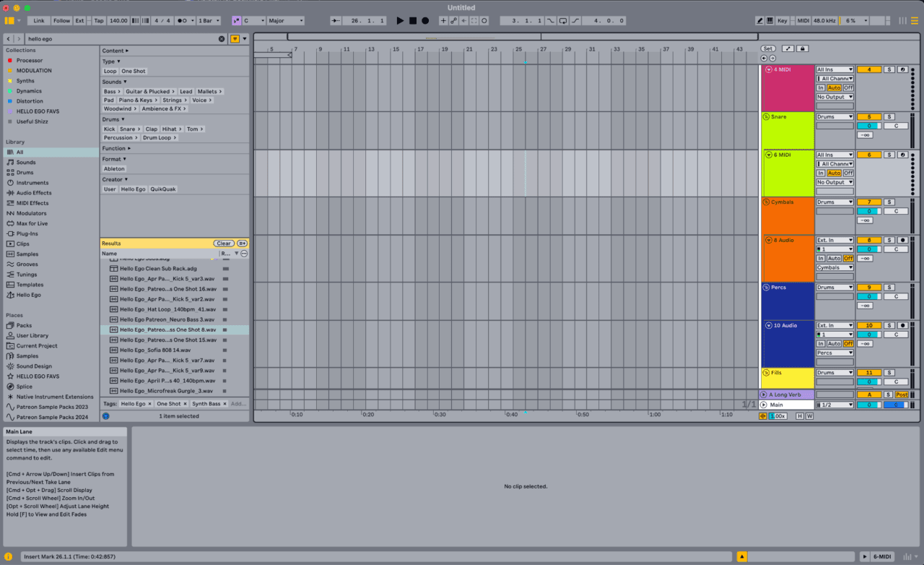Solo the Snare track
Viewport: 924px width, 565px height.
click(x=889, y=116)
